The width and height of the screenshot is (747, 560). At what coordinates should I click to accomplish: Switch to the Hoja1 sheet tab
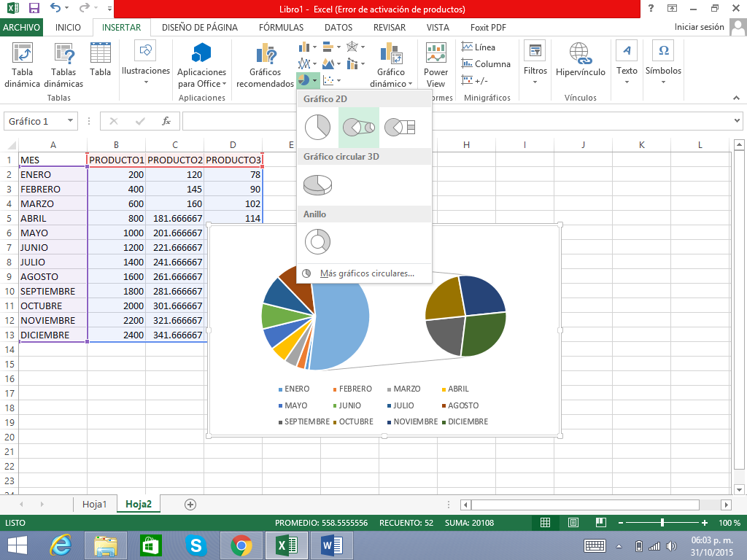pos(95,504)
